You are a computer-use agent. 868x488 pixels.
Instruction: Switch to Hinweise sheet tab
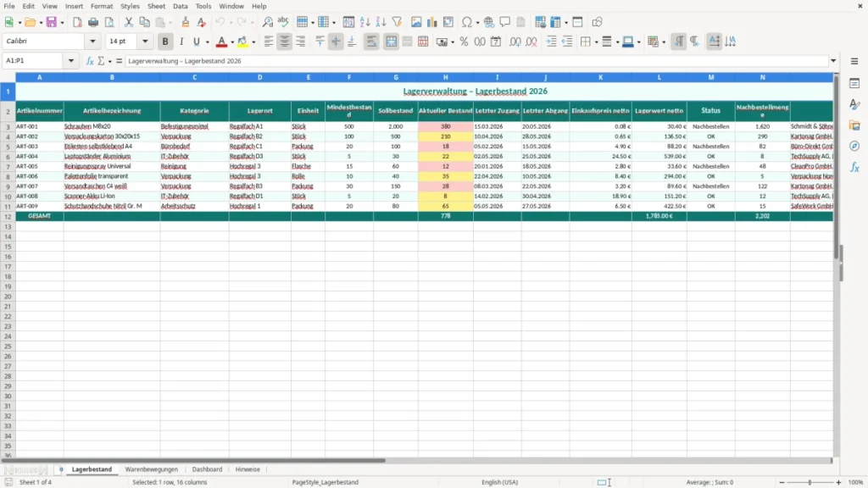248,469
